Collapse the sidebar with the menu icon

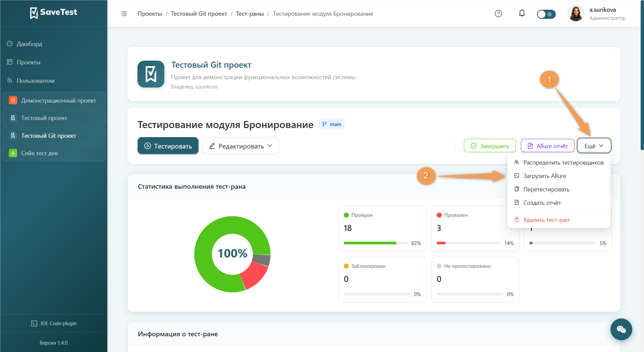click(x=124, y=14)
